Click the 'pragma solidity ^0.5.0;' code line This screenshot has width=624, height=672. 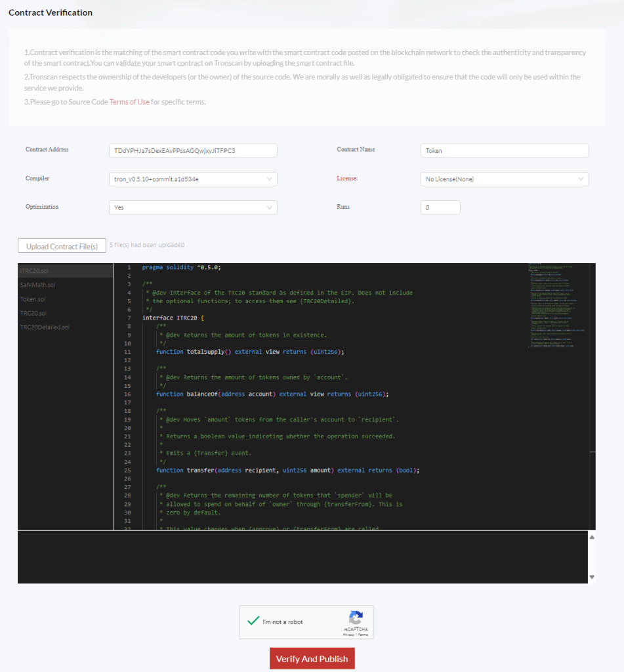point(181,267)
